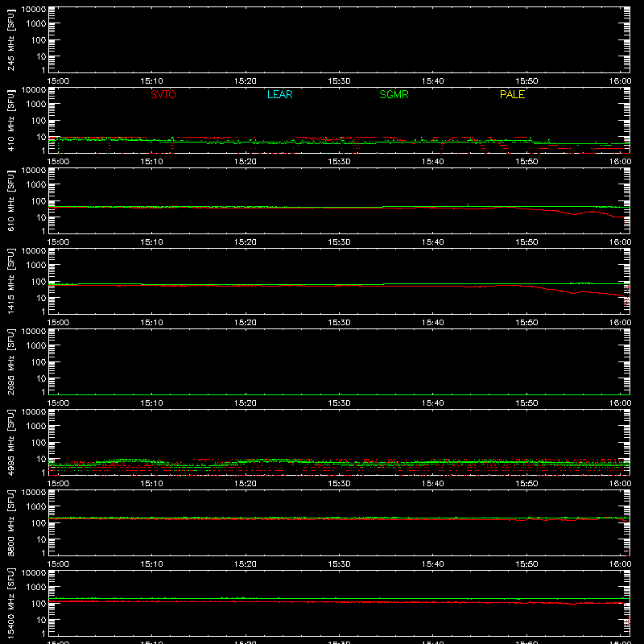This screenshot has height=644, width=644.
Task: Click the 15:00 label under the 8800 MHz panel
Action: click(58, 564)
